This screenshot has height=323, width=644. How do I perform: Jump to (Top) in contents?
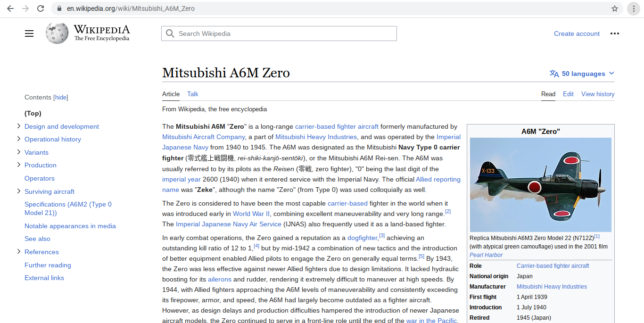(33, 113)
